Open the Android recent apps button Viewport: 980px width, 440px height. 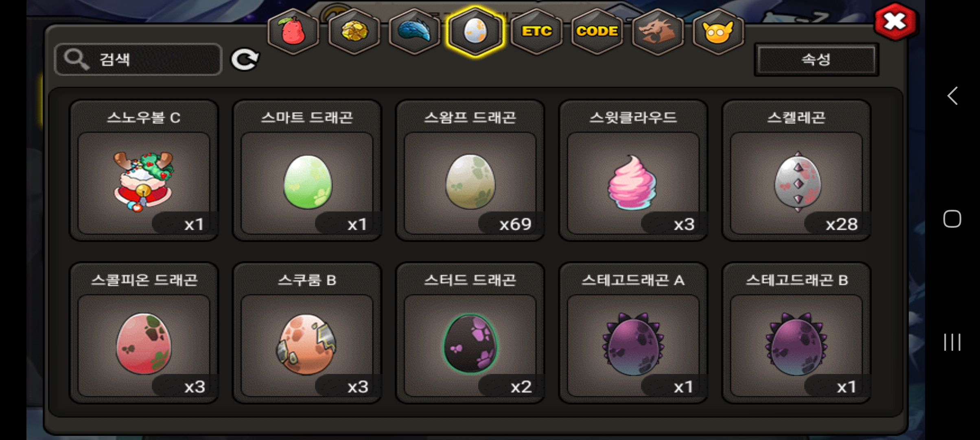click(952, 342)
